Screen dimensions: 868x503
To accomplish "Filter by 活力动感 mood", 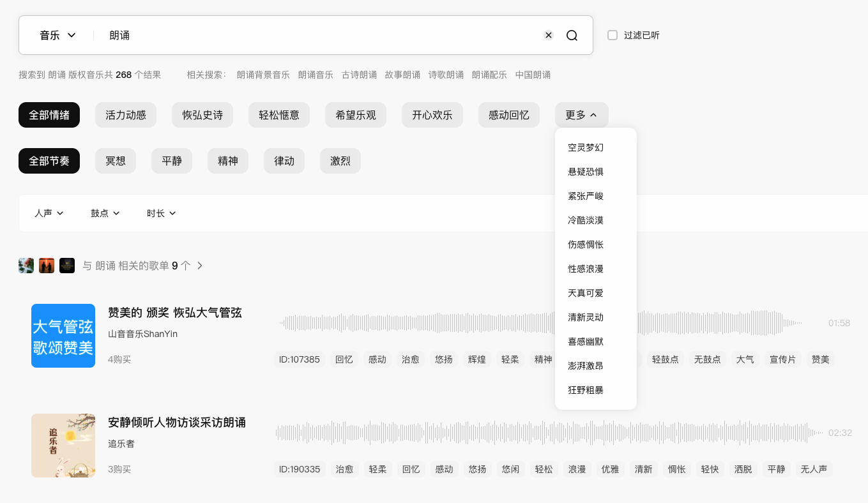I will coord(126,115).
